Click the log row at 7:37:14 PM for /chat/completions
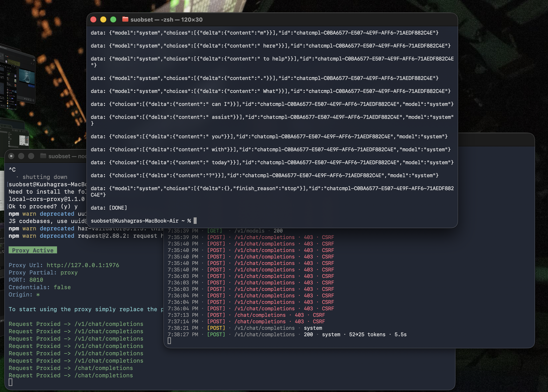Viewport: 548px width, 392px height. click(x=246, y=322)
